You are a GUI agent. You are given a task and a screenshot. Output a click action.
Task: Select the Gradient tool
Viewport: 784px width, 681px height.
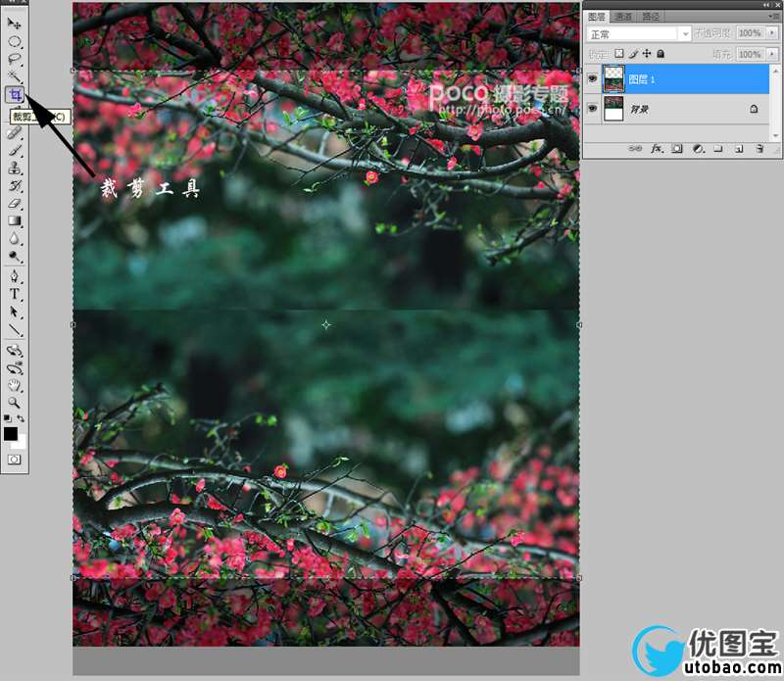14,220
